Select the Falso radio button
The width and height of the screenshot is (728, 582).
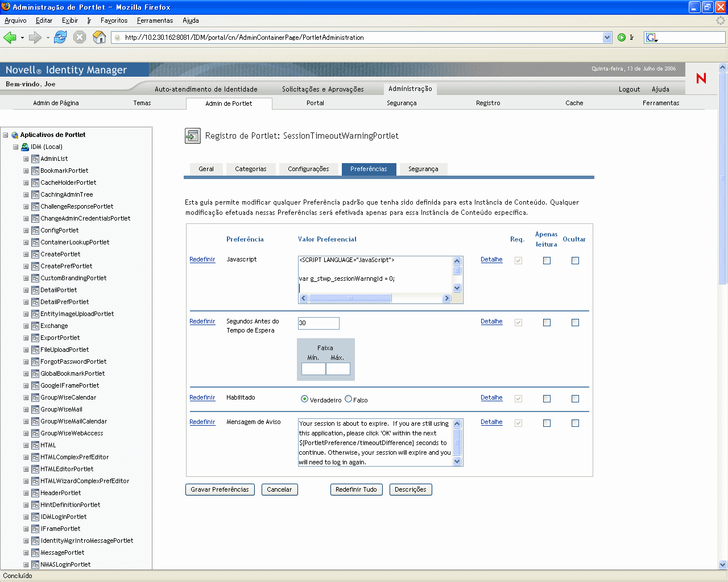click(349, 399)
